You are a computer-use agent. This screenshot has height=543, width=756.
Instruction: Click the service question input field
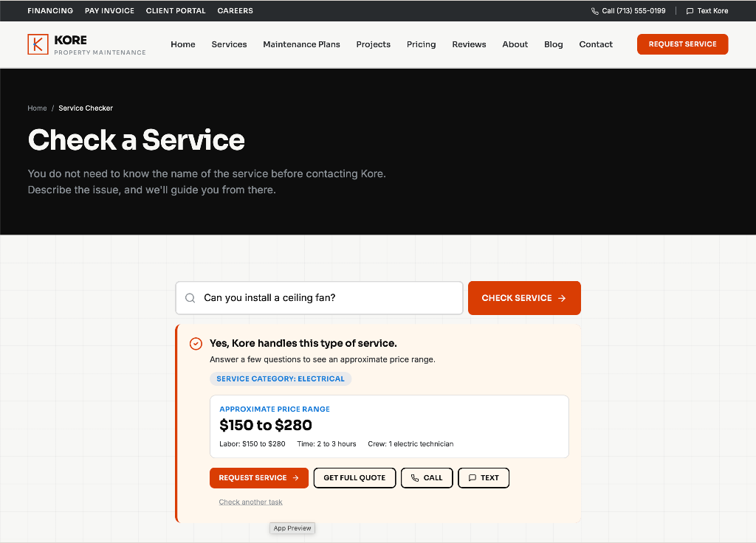point(319,298)
